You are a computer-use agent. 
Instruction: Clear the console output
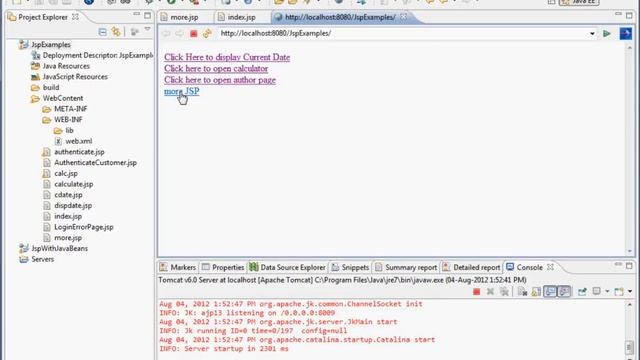pyautogui.click(x=522, y=291)
